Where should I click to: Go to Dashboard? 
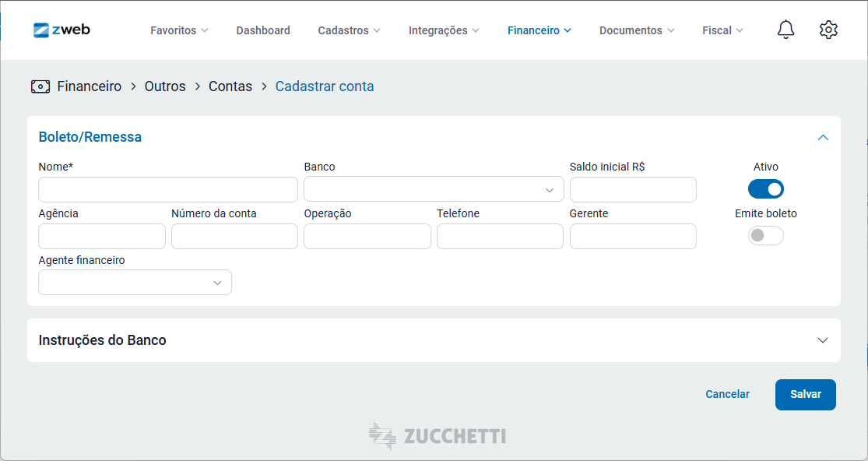(263, 30)
